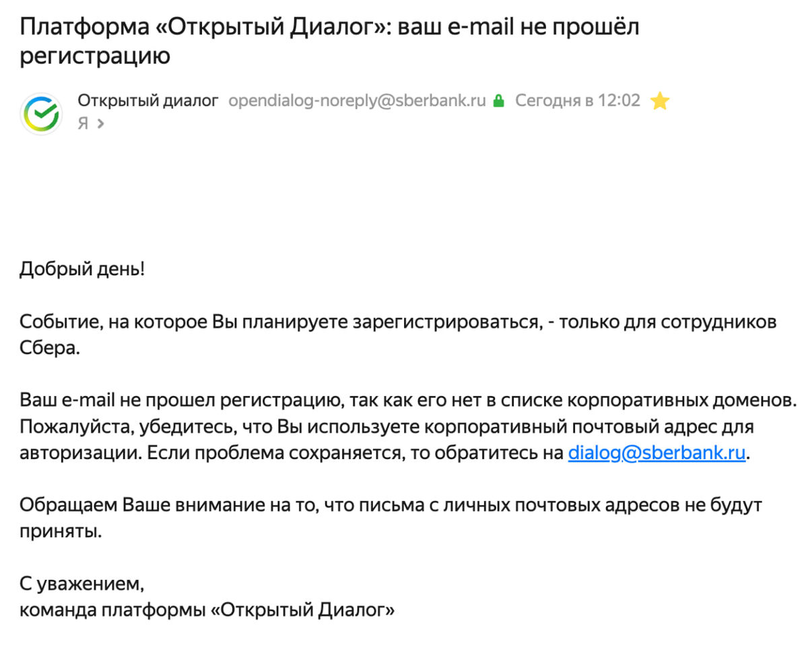Expand recipient details chevron next to Я

(100, 124)
